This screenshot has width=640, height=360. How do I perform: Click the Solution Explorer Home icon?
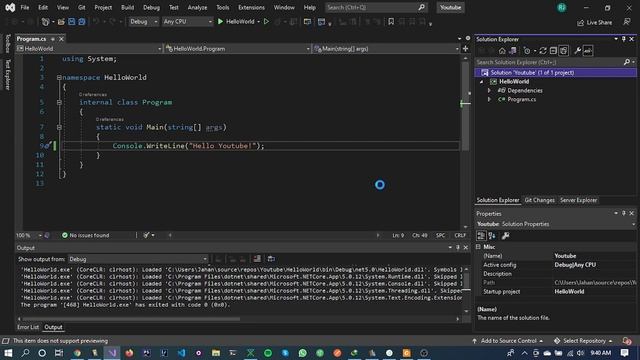click(502, 51)
